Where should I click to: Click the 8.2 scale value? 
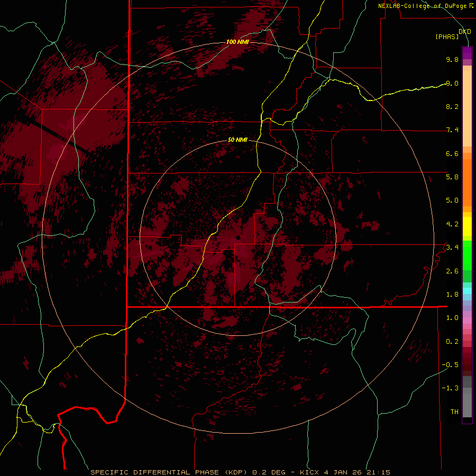point(452,106)
